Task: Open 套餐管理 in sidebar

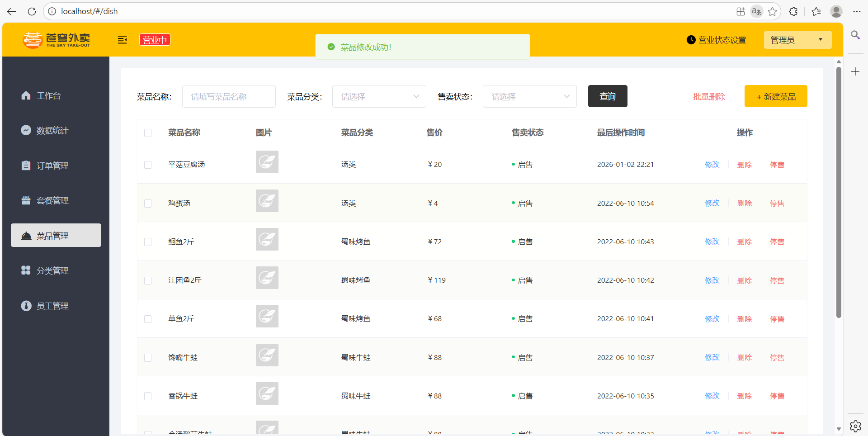Action: pyautogui.click(x=56, y=200)
